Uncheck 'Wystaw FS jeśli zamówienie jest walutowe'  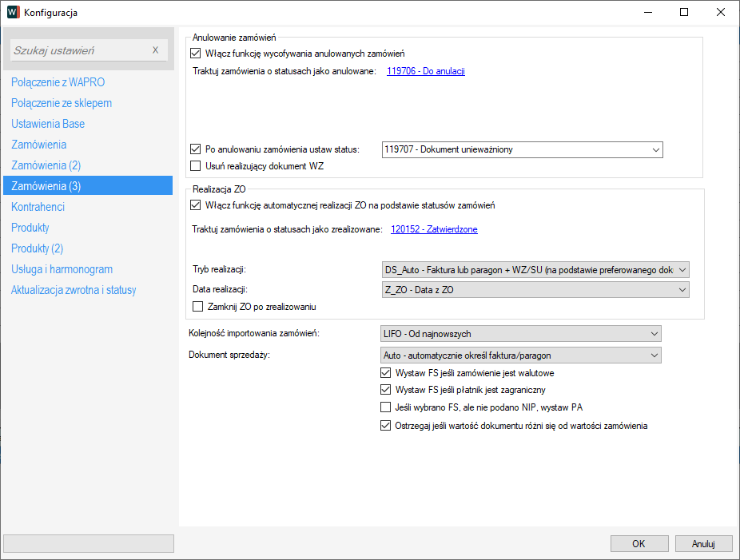pyautogui.click(x=386, y=373)
